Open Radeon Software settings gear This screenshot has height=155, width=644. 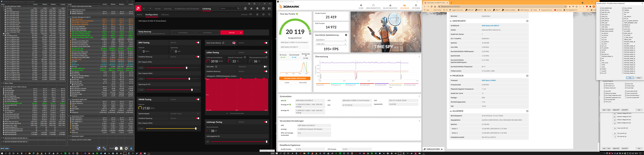tap(263, 9)
